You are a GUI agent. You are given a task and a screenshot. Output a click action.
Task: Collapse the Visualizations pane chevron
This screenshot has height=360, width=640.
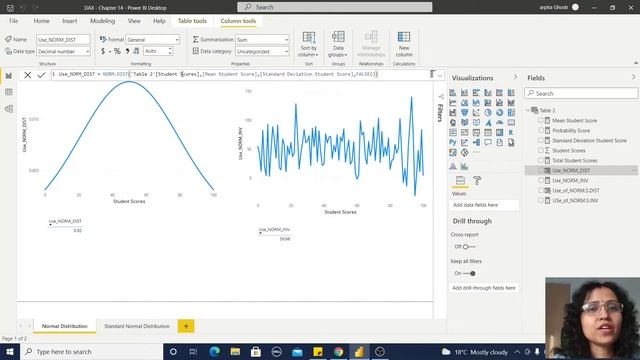click(516, 77)
